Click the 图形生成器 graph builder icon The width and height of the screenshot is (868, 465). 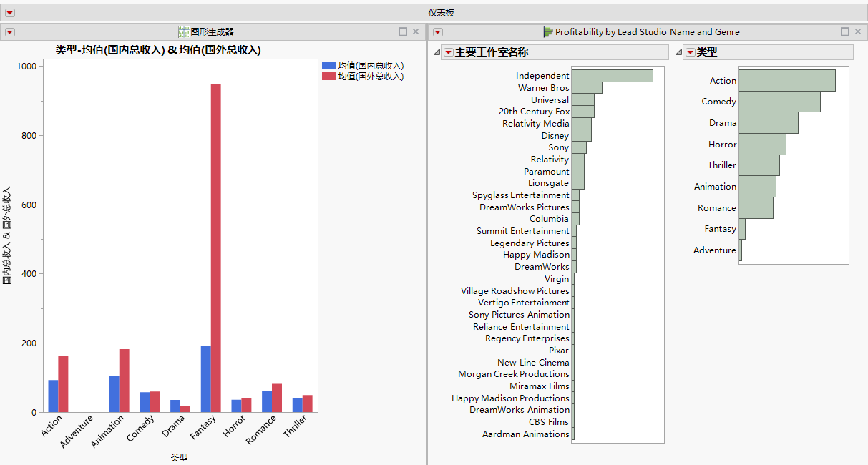[184, 32]
